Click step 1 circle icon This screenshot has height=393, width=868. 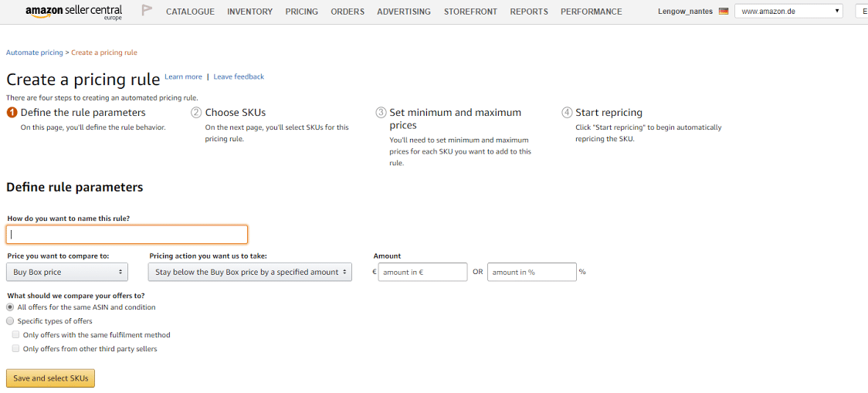pyautogui.click(x=12, y=113)
